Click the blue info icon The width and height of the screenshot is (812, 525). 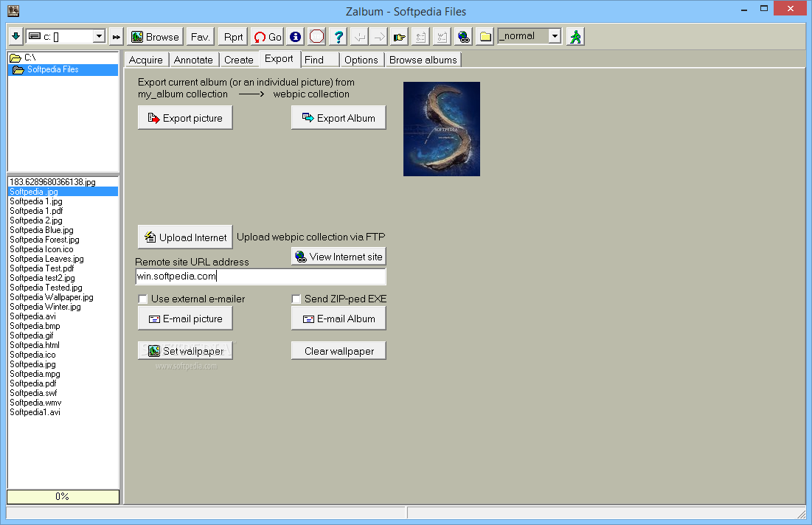295,37
